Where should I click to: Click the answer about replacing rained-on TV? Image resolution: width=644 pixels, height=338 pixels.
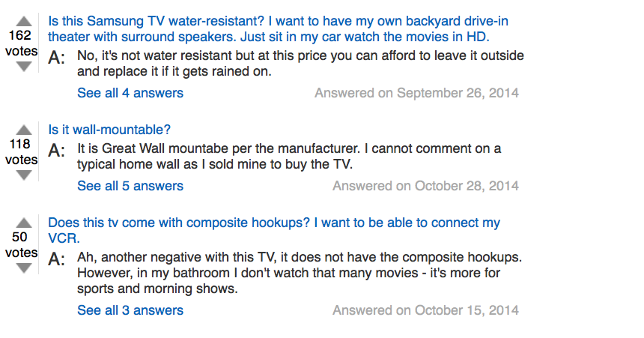(300, 64)
